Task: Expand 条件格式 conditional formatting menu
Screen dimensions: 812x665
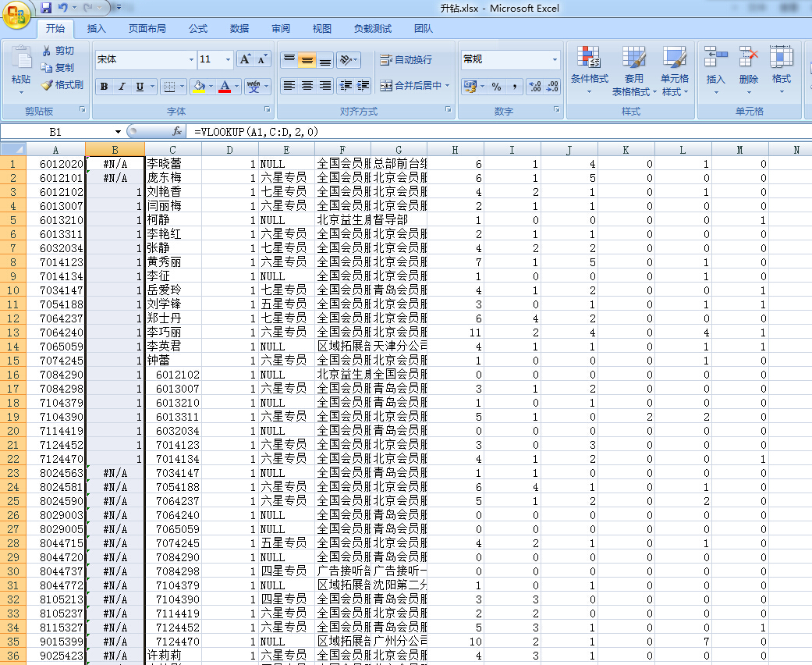Action: pos(590,71)
